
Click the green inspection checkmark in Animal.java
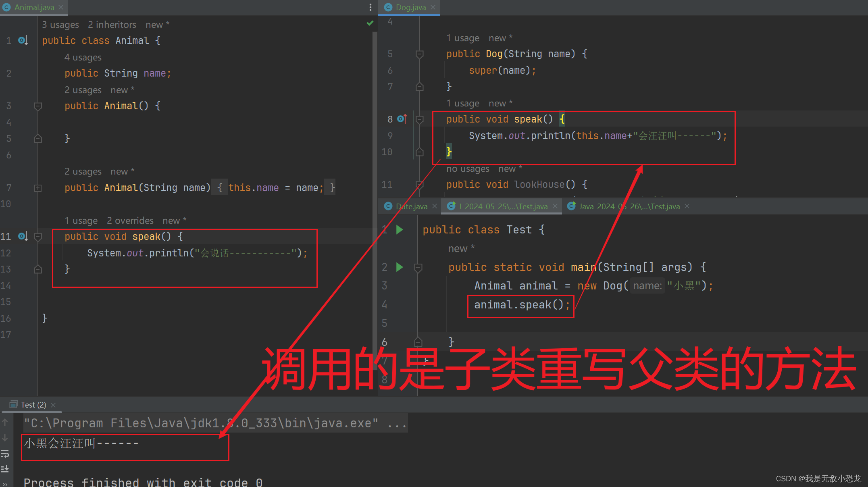point(370,23)
